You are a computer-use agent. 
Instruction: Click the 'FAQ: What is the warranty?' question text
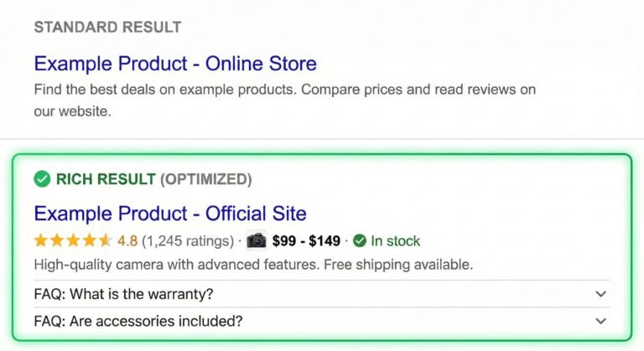pyautogui.click(x=124, y=294)
